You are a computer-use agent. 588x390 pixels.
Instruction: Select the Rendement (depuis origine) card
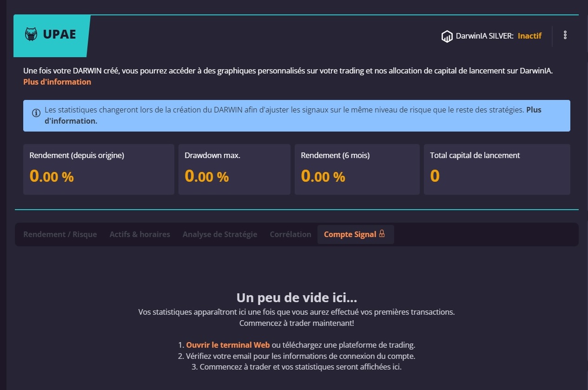tap(99, 169)
